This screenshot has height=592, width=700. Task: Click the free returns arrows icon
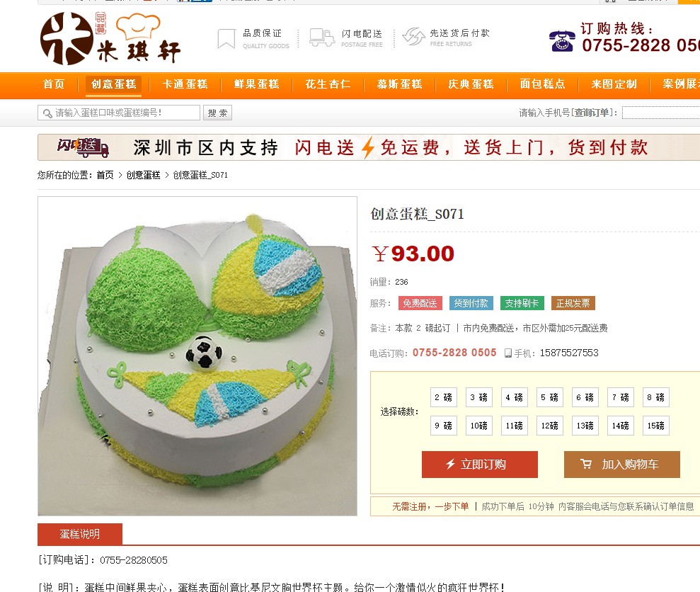coord(414,37)
